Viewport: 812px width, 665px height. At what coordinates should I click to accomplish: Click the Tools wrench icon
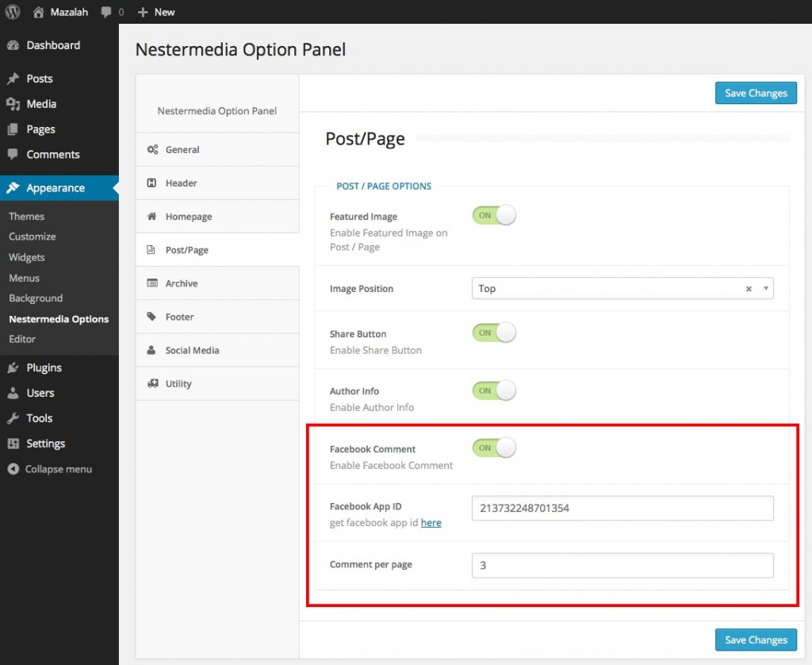(13, 418)
